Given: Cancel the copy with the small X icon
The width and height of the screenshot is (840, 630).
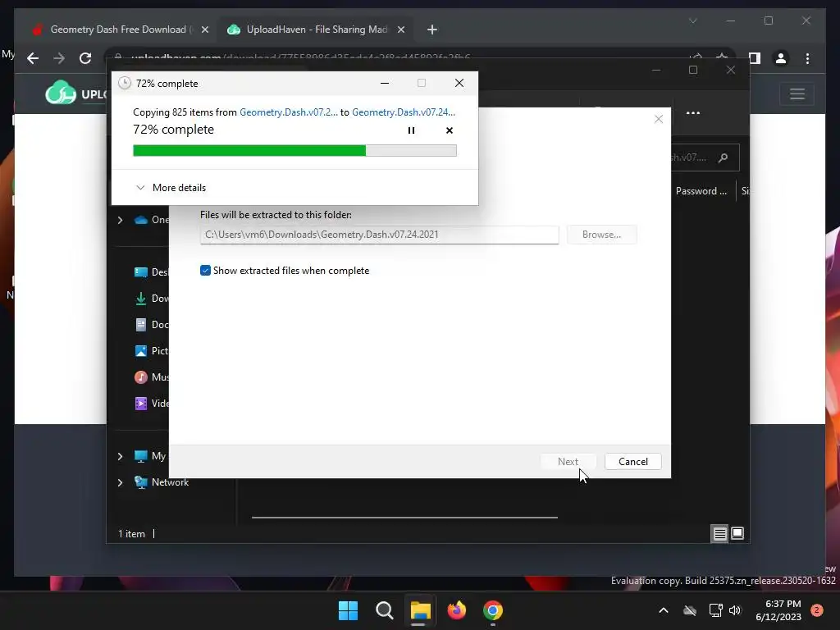Looking at the screenshot, I should coord(450,130).
